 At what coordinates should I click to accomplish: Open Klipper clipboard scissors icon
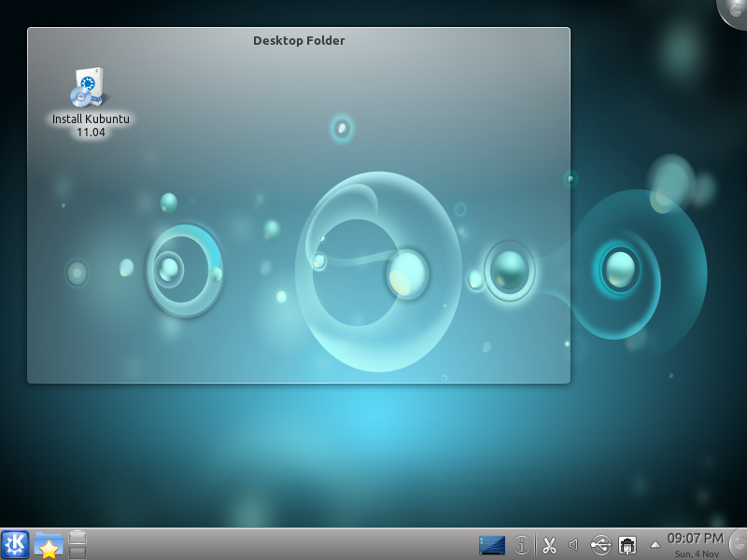(549, 545)
